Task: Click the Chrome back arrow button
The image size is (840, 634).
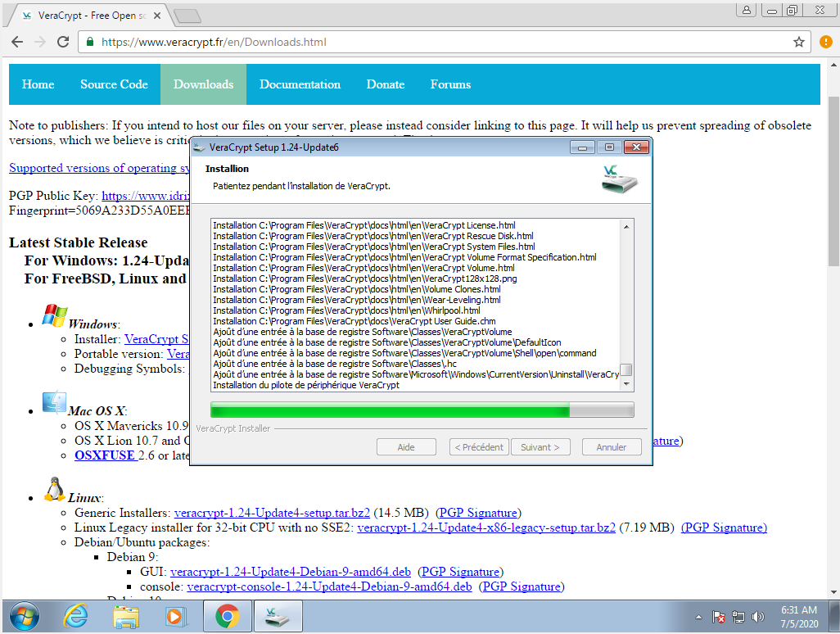Action: 17,42
